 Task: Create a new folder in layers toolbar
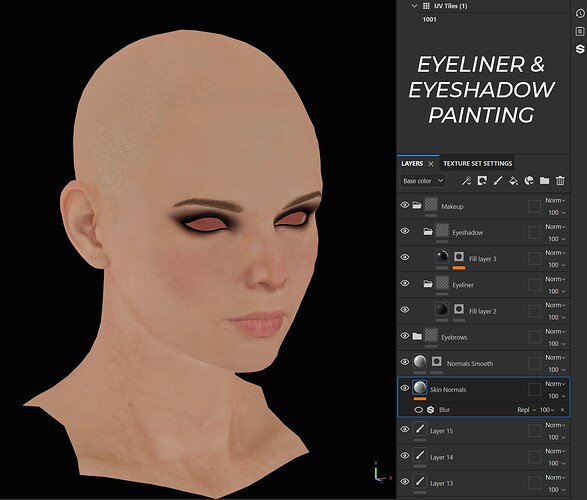coord(544,181)
